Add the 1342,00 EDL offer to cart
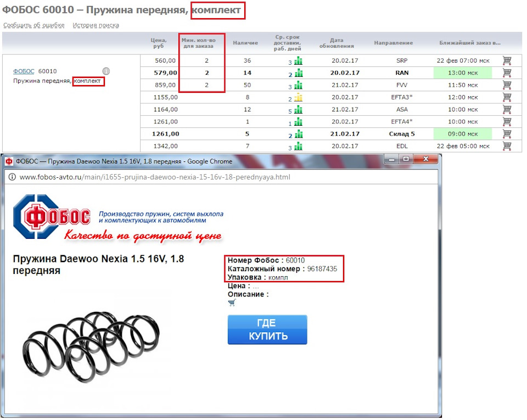The image size is (527, 420). pos(507,146)
